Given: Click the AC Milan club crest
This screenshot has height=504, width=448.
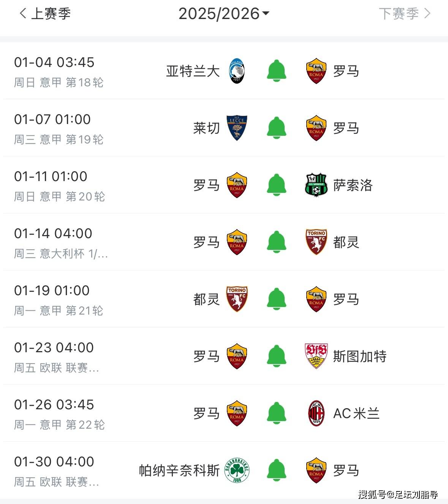Looking at the screenshot, I should [316, 413].
